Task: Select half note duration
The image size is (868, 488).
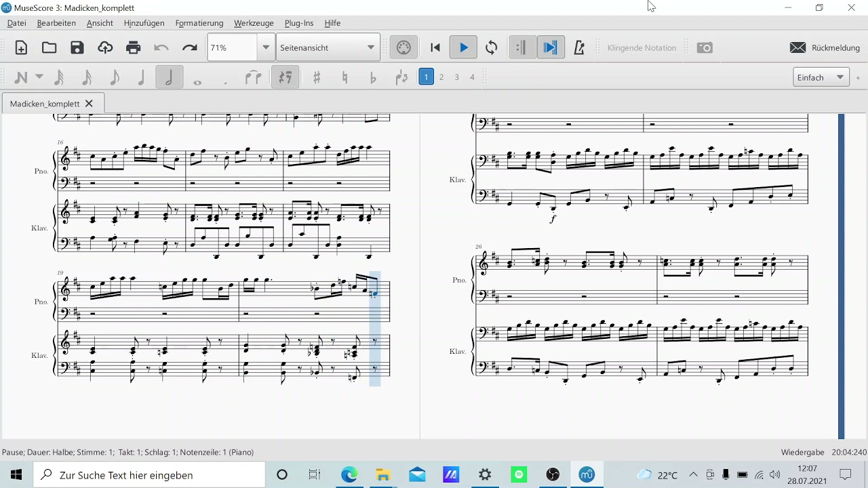Action: click(169, 77)
